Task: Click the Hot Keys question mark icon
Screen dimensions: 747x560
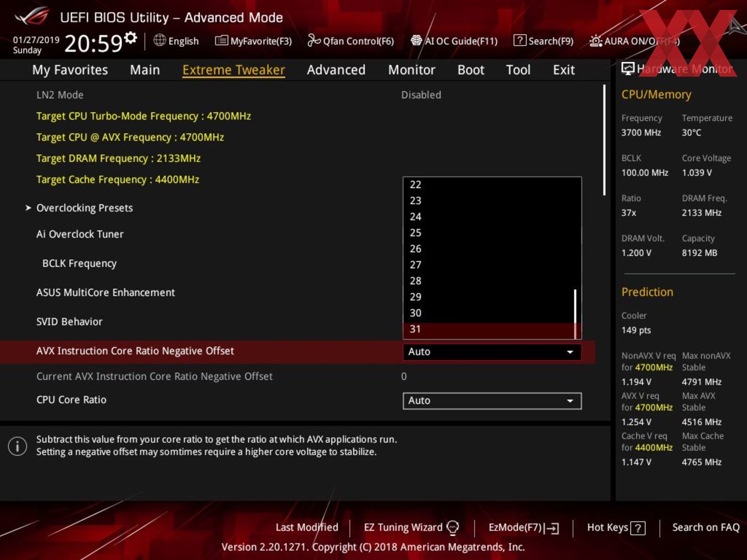Action: [638, 528]
